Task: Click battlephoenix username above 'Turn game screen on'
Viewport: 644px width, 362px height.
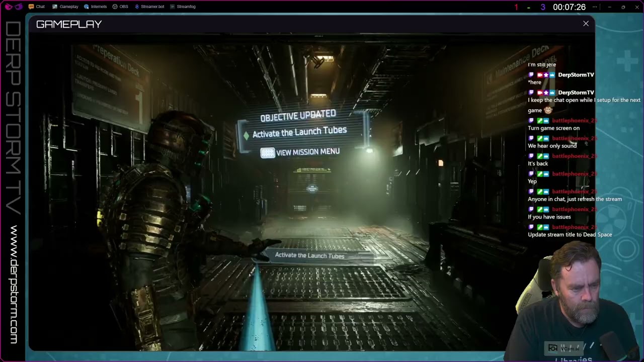Action: click(574, 121)
